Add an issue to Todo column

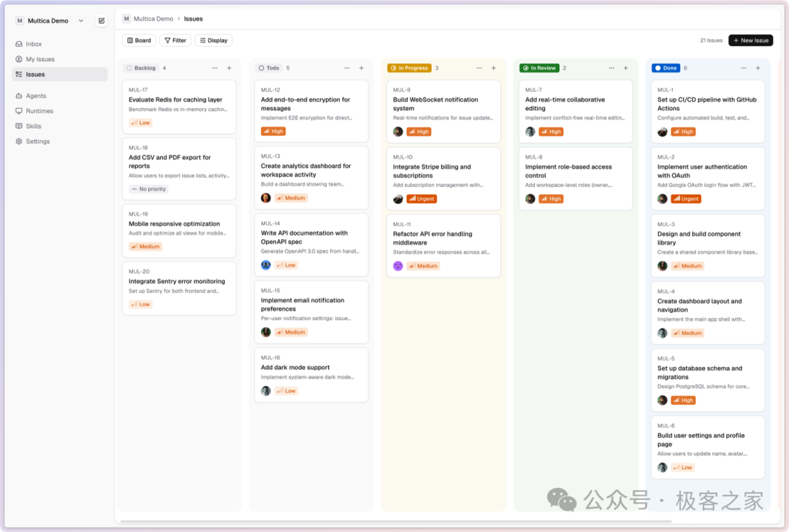pos(362,68)
